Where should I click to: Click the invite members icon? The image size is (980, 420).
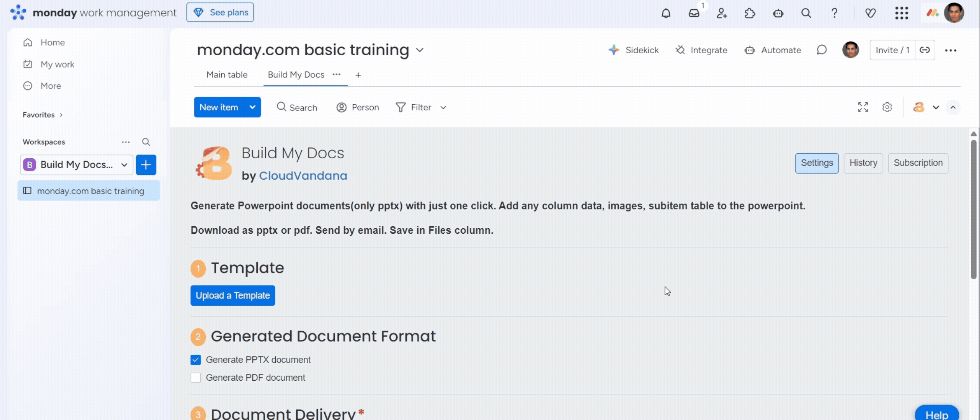point(722,13)
